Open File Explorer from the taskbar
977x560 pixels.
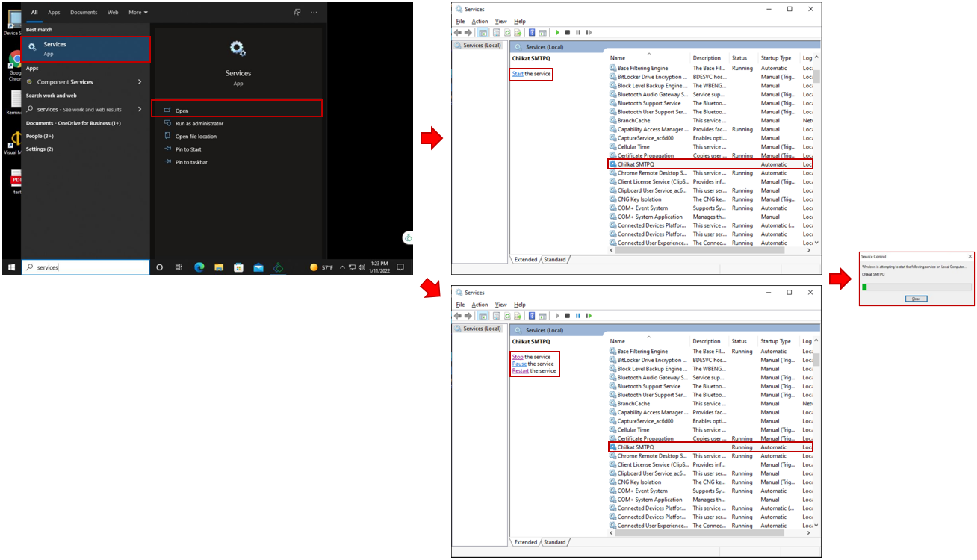[x=219, y=267]
